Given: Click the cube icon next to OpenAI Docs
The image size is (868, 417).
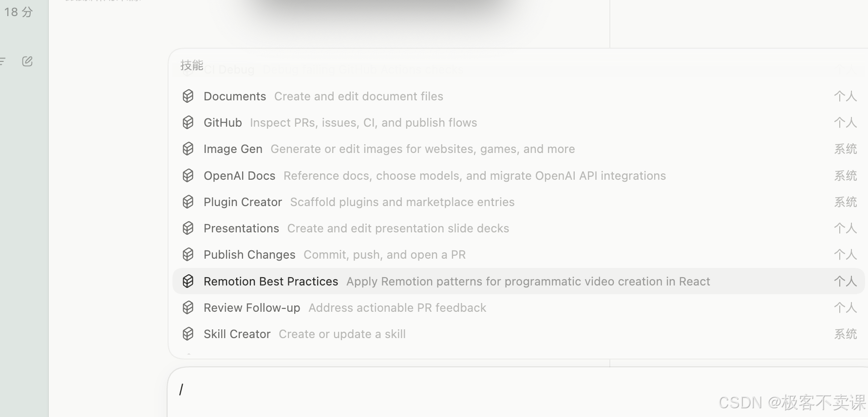Looking at the screenshot, I should (188, 175).
